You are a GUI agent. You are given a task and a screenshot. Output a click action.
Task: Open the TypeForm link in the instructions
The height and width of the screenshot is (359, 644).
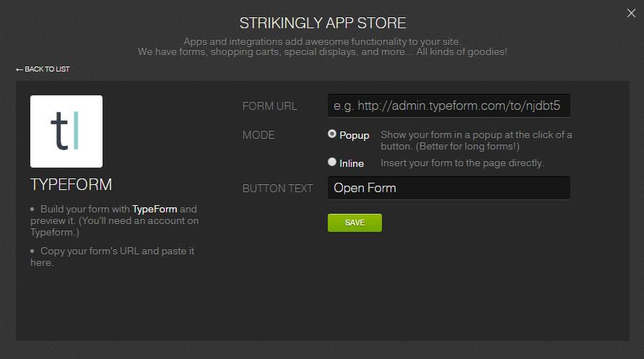pos(155,209)
